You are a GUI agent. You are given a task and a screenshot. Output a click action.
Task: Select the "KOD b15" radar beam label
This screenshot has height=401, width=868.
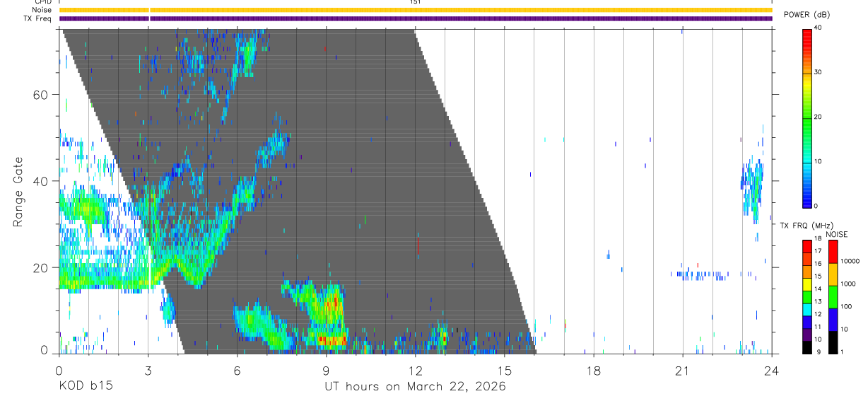85,387
